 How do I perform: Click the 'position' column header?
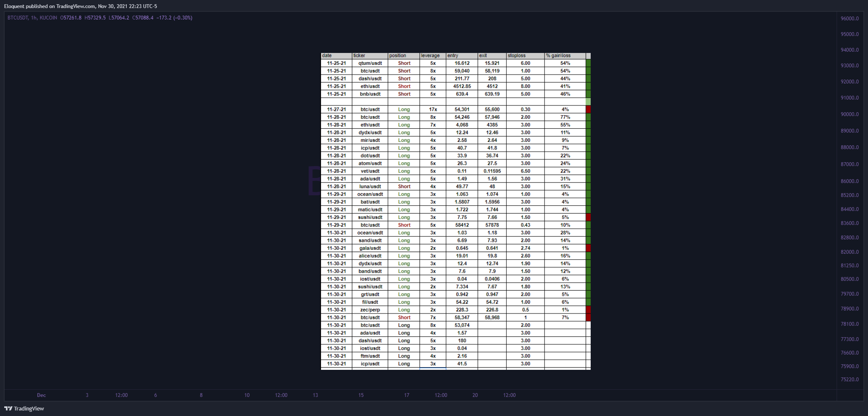[x=404, y=55]
